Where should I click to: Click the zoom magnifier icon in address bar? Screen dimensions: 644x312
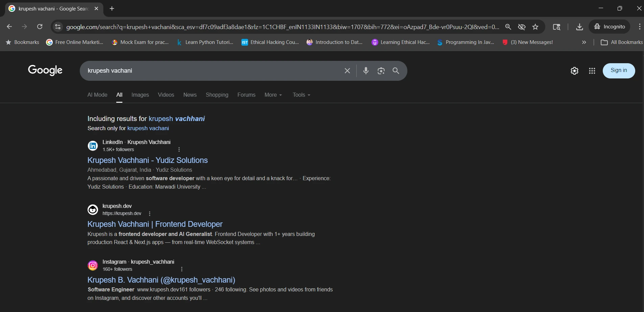pyautogui.click(x=508, y=27)
